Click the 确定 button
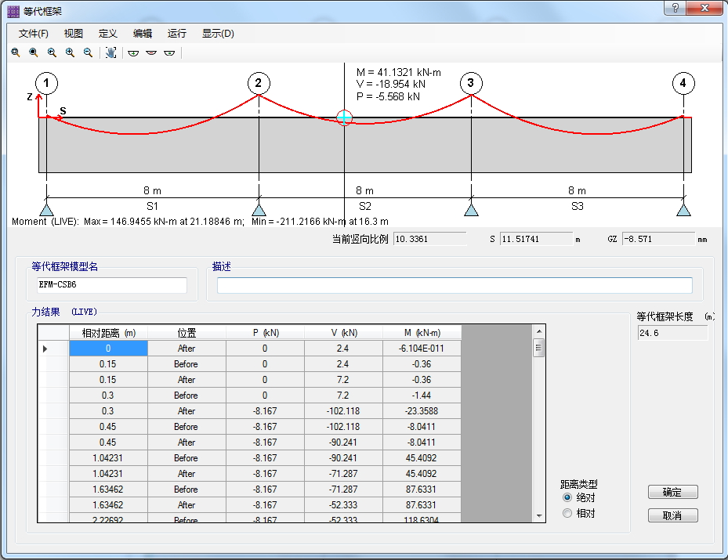 [x=672, y=493]
